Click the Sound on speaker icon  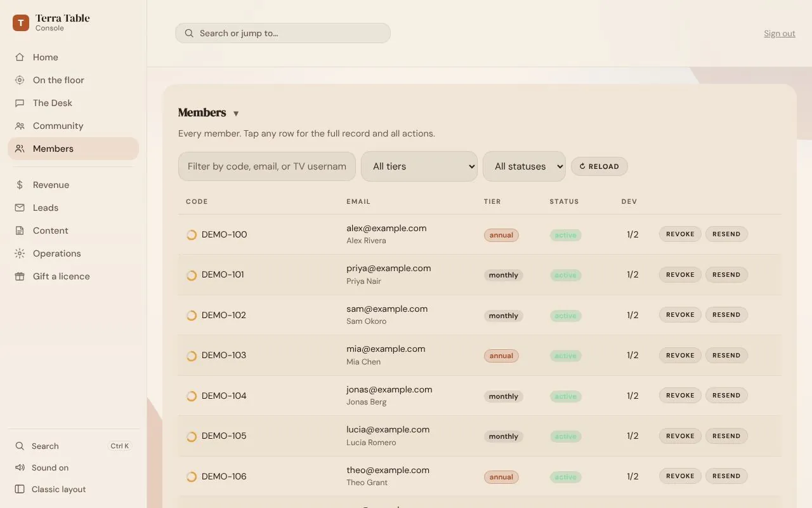(x=20, y=468)
